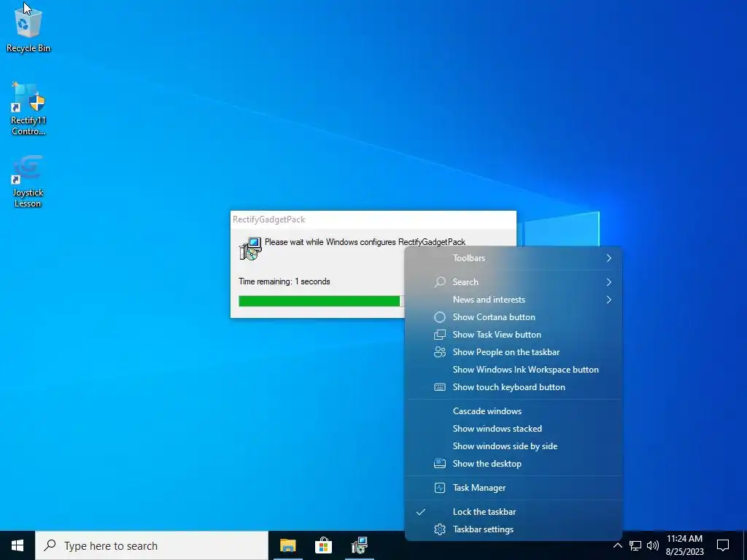This screenshot has width=747, height=560.
Task: Click the keyboard icon in the context menu
Action: click(x=440, y=387)
